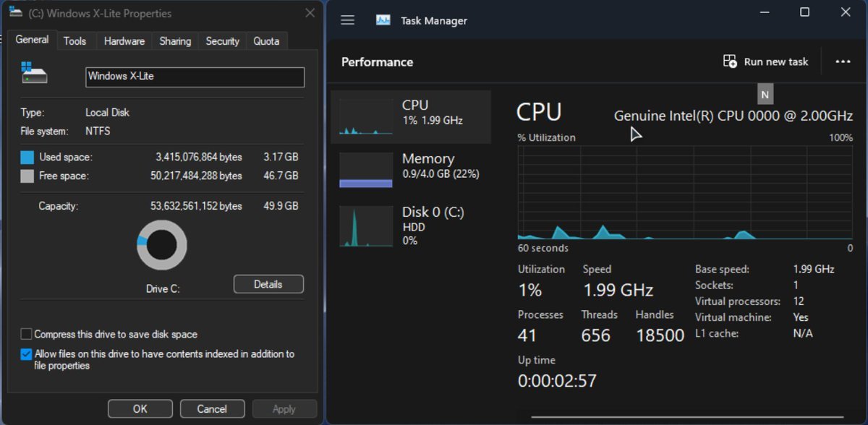Uncheck Allow files to be indexed checkbox

point(27,354)
